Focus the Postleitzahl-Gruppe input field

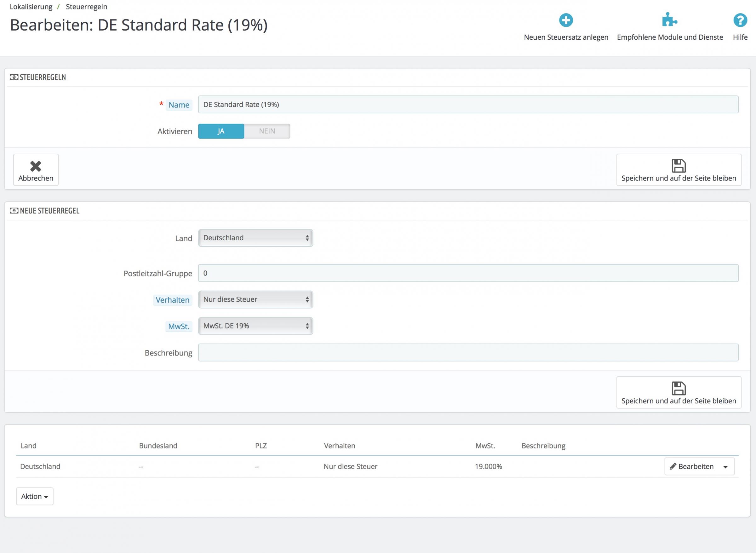click(468, 273)
